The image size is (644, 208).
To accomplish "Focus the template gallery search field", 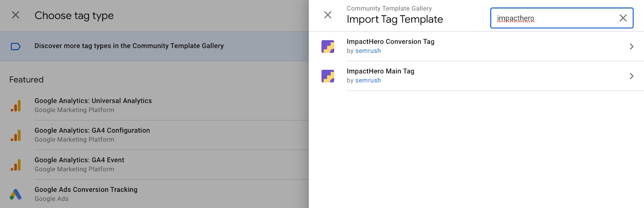I will point(555,18).
